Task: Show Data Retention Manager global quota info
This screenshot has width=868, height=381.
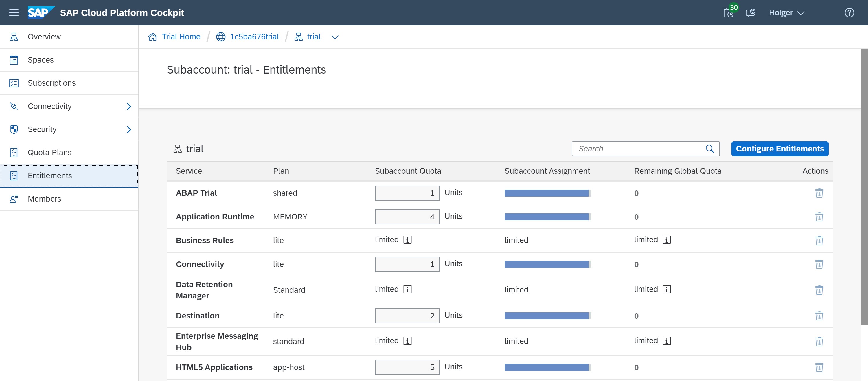Action: click(667, 290)
